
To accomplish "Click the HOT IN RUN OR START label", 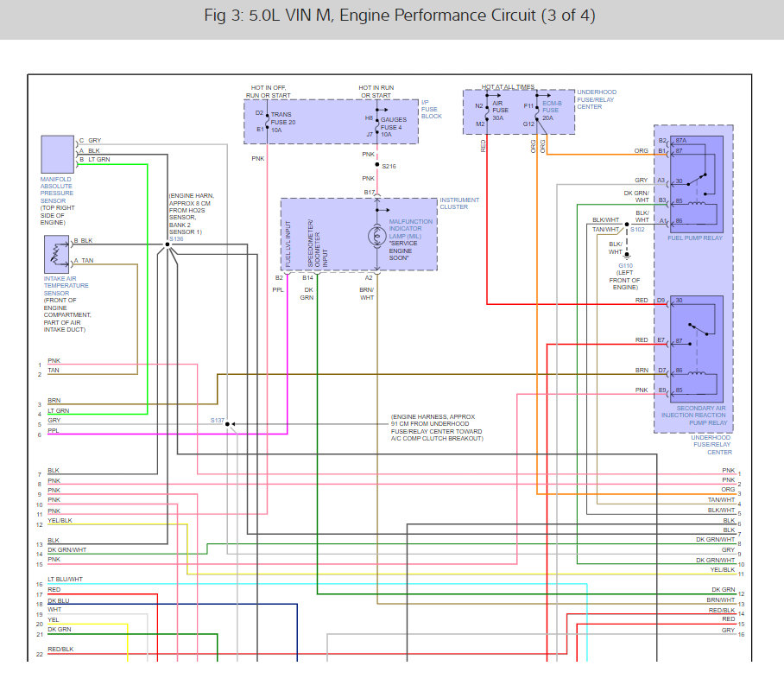I will click(x=376, y=92).
